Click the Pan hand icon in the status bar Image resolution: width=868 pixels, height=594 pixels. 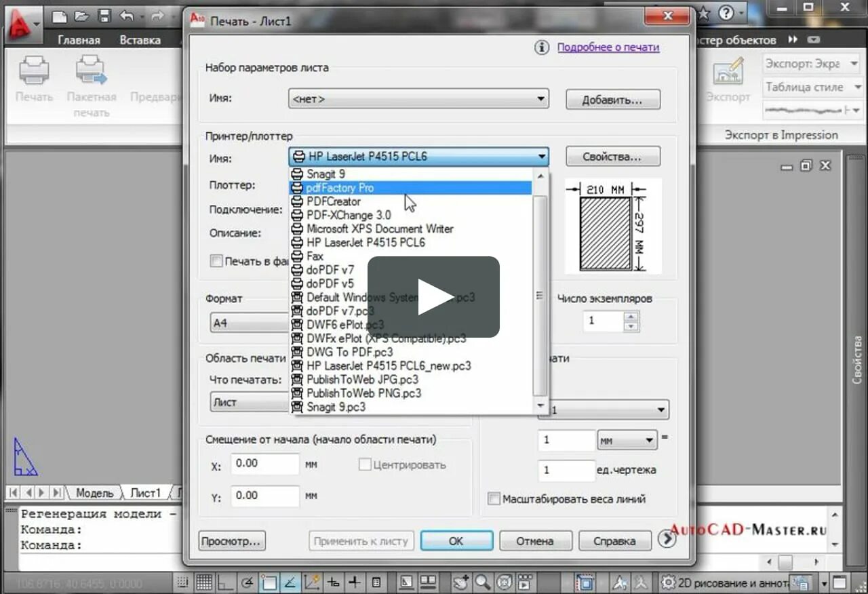461,582
